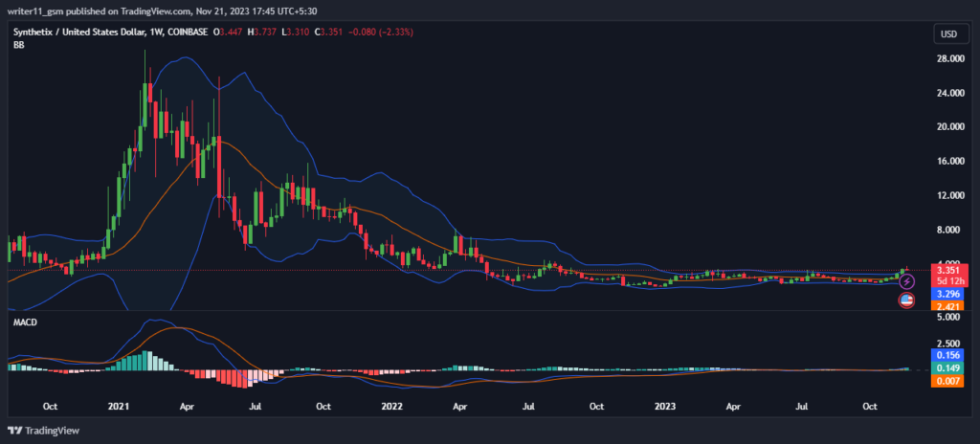Click the 12.000 price axis label
Viewport: 980px width, 444px height.
click(x=948, y=196)
